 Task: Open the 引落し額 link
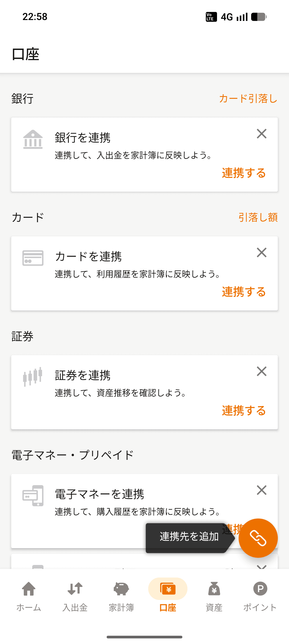tap(258, 217)
